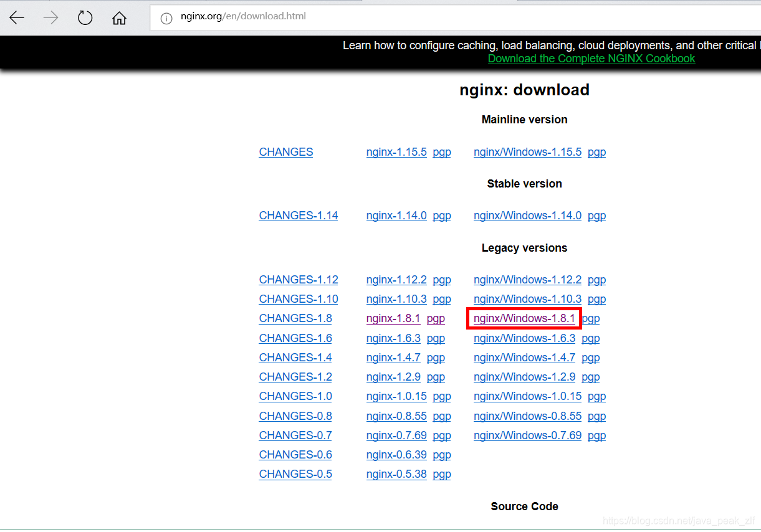Click the browser back arrow
The height and width of the screenshot is (532, 761).
point(17,18)
